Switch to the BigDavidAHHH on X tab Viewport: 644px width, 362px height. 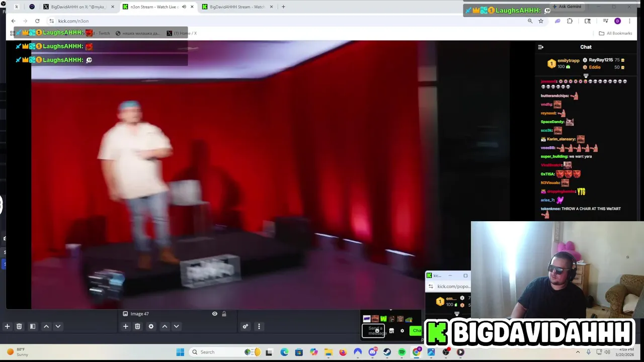(x=79, y=7)
